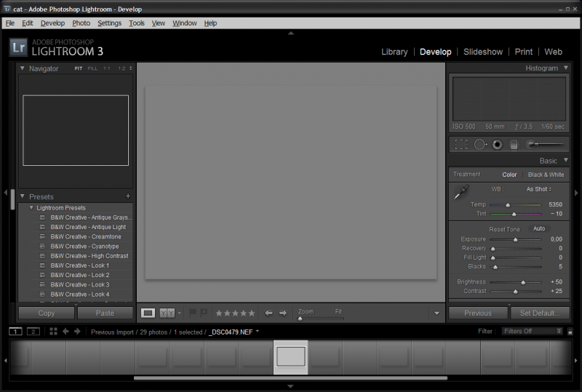Add new preset with plus icon
The image size is (582, 392).
[x=128, y=196]
